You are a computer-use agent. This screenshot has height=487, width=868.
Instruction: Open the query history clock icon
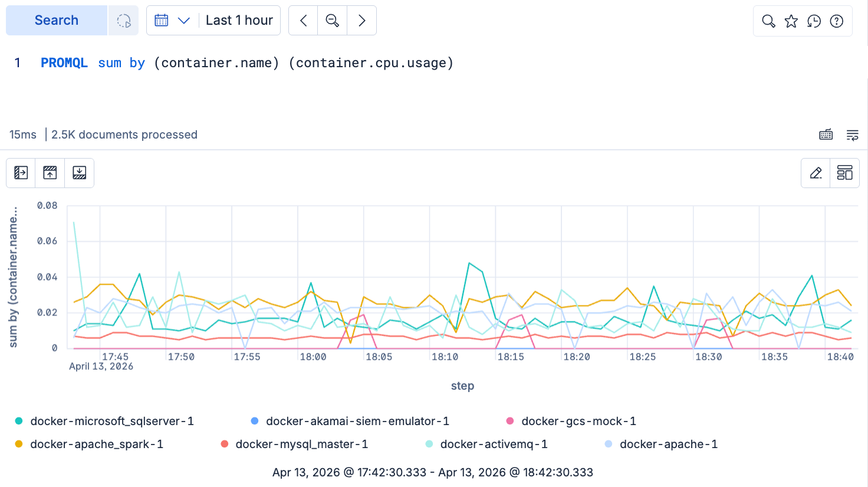click(814, 21)
